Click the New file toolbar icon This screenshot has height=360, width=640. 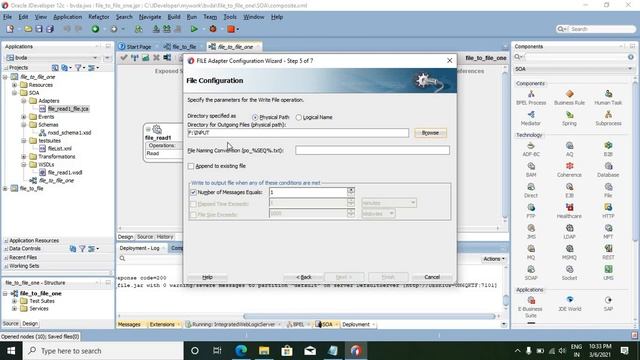click(x=10, y=29)
